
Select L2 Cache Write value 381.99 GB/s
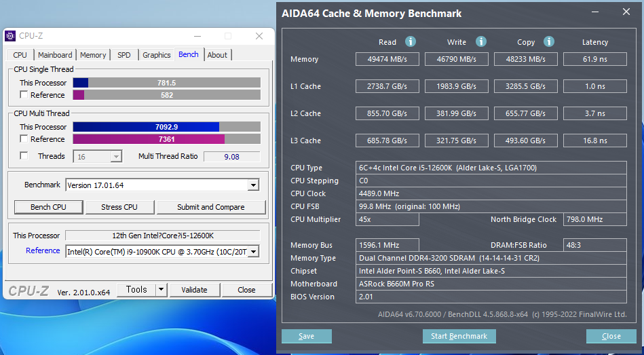456,113
